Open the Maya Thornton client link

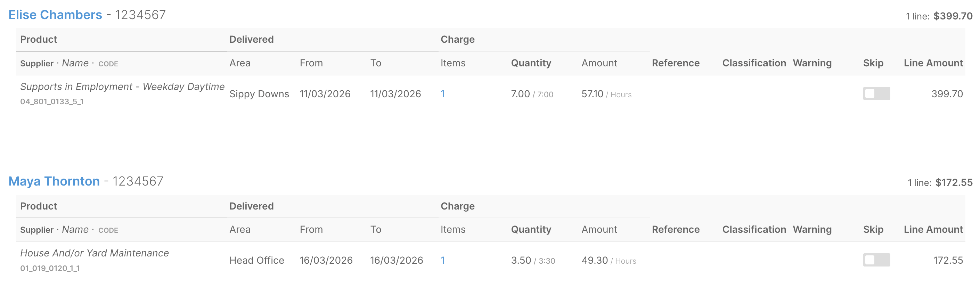(54, 181)
